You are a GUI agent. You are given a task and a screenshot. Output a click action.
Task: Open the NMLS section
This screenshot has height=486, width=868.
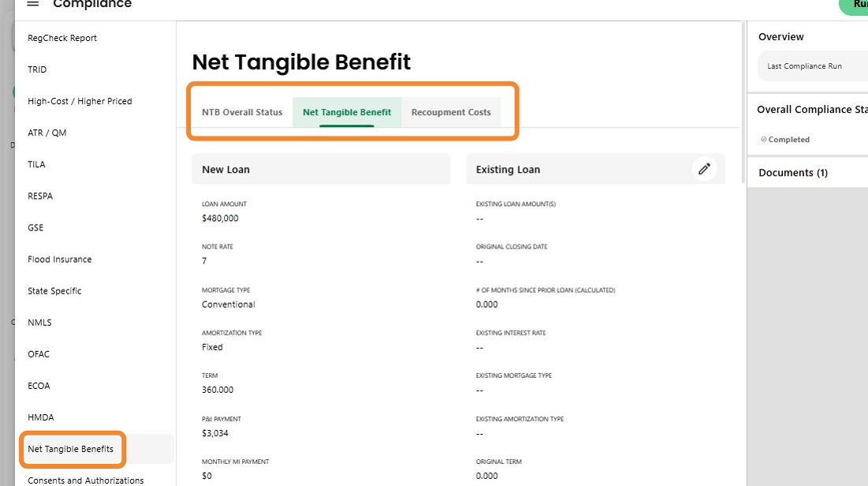pos(39,322)
